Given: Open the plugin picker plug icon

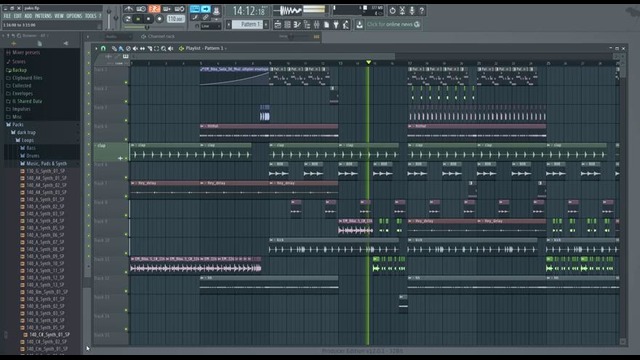Looking at the screenshot, I should [336, 25].
